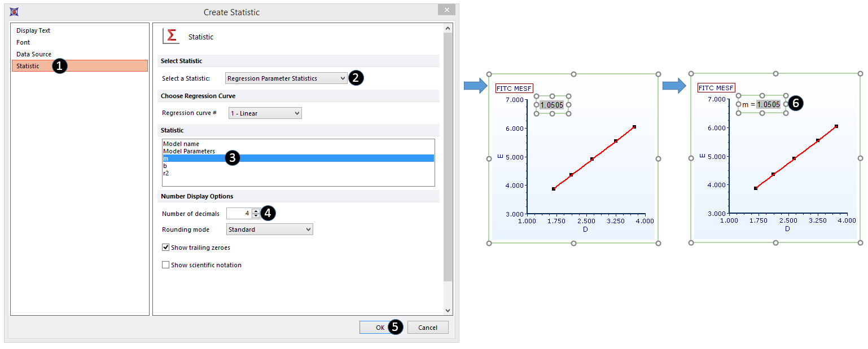
Task: Toggle Show trailing zeroes checkbox
Action: (x=166, y=248)
